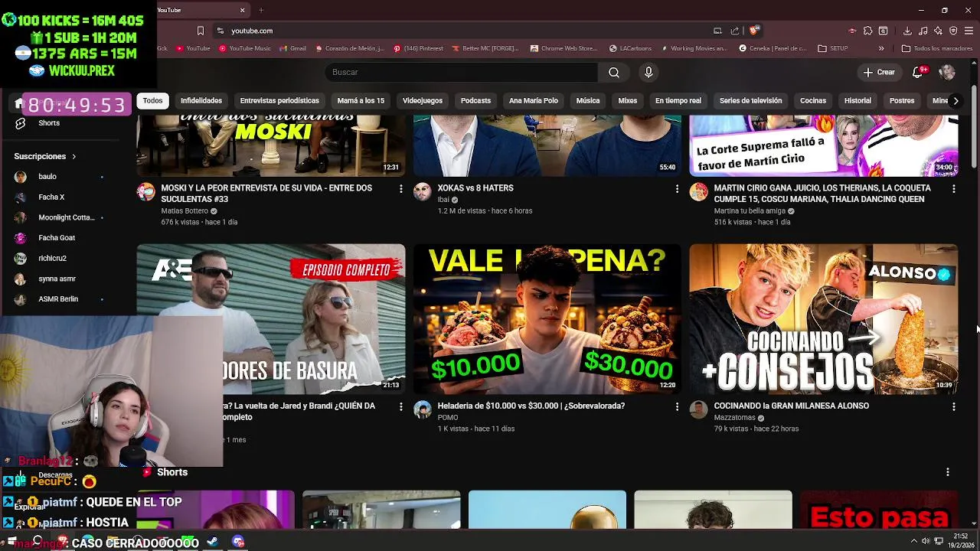Click the Brave shields lion icon
980x551 pixels.
pos(754,31)
